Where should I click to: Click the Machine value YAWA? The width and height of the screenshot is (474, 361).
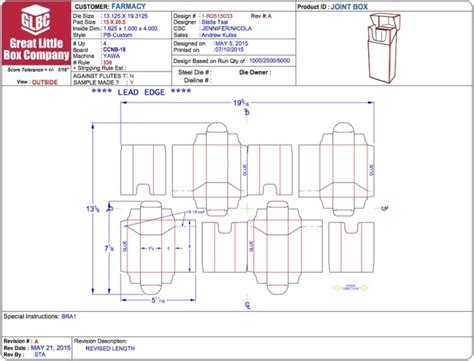pos(111,56)
